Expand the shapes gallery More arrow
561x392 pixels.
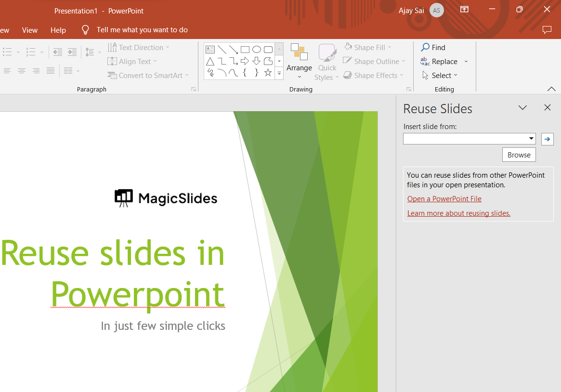point(279,73)
